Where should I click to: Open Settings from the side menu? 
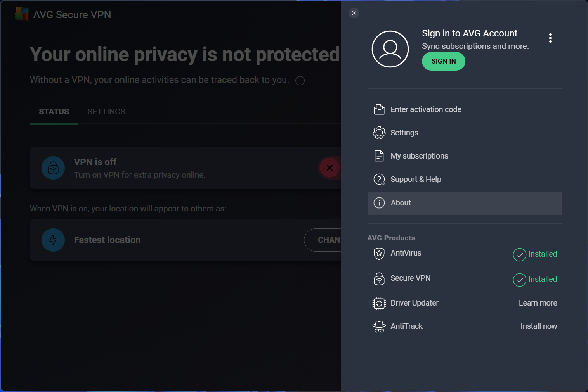[465, 133]
